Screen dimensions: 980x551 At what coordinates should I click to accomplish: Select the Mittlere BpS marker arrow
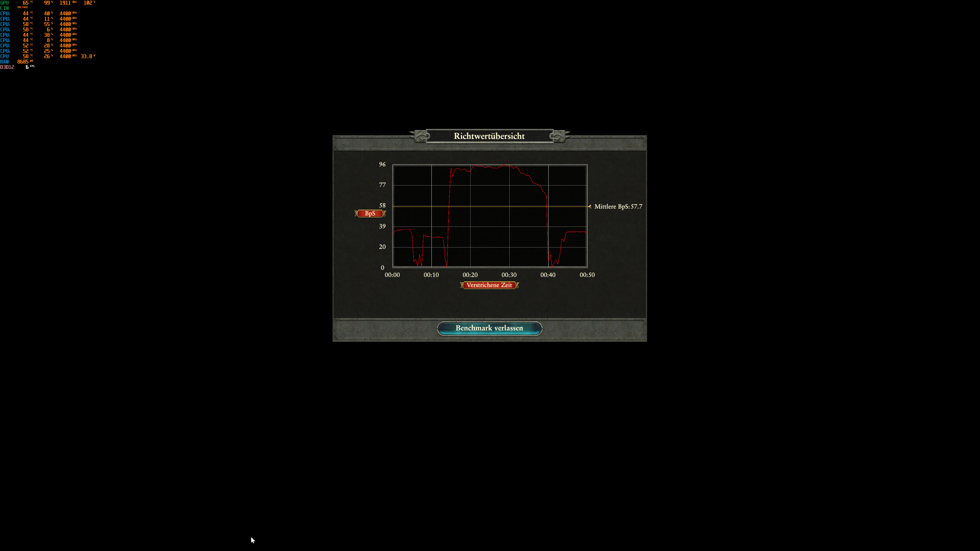pyautogui.click(x=590, y=206)
